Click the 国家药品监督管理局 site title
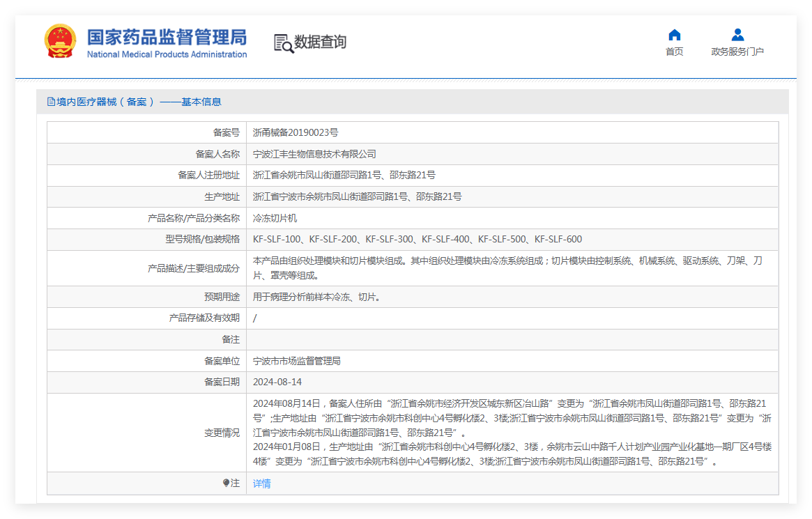 (x=167, y=36)
